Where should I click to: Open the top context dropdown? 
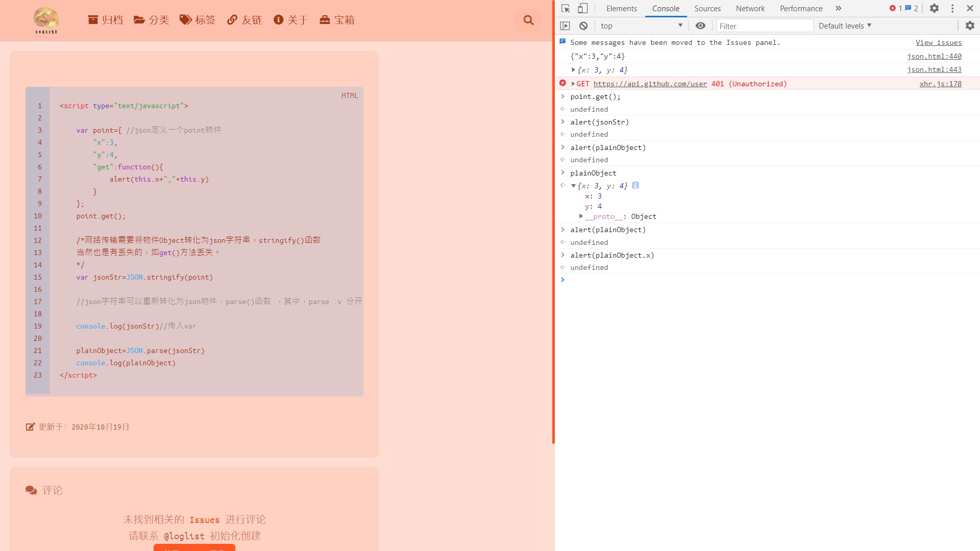click(x=641, y=26)
